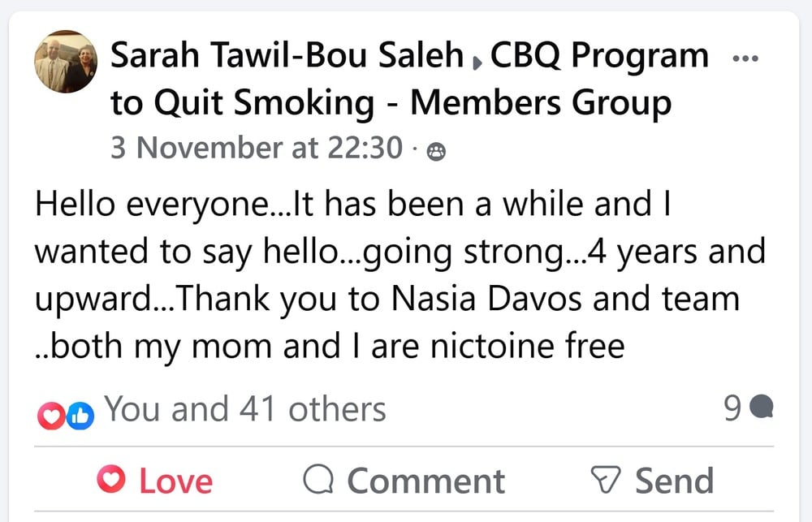This screenshot has width=812, height=522.
Task: Click the speech bubble icon beside Comment
Action: click(x=318, y=480)
